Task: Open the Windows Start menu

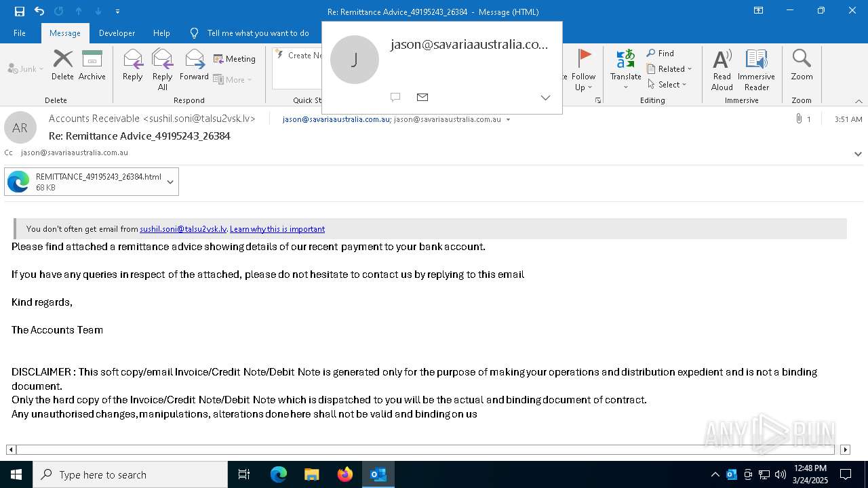Action: point(16,474)
